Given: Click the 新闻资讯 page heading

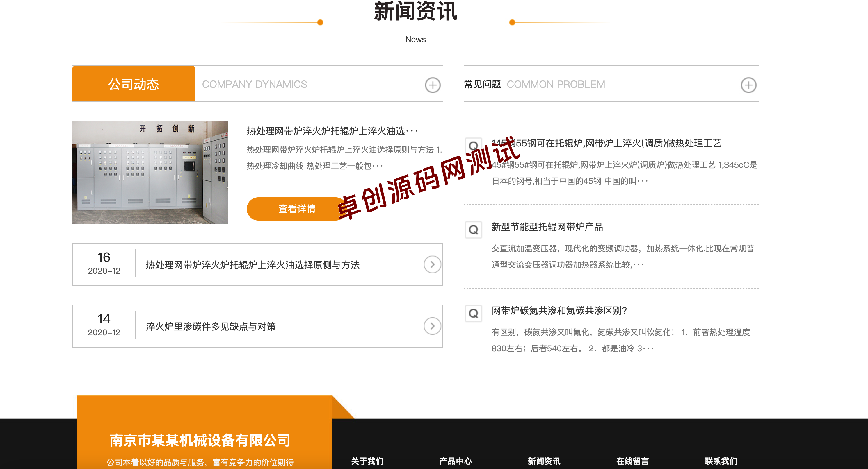Looking at the screenshot, I should click(x=415, y=11).
